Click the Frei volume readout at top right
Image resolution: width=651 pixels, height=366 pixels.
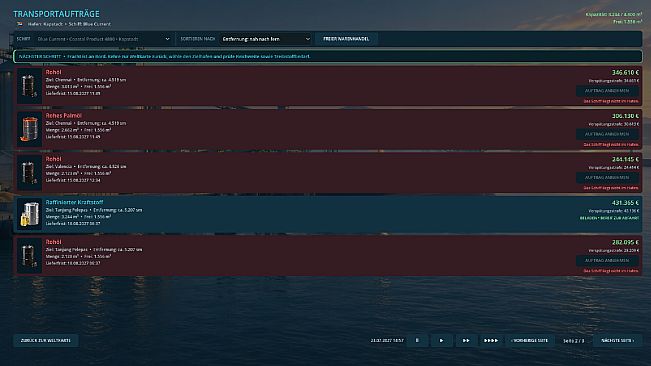point(627,22)
